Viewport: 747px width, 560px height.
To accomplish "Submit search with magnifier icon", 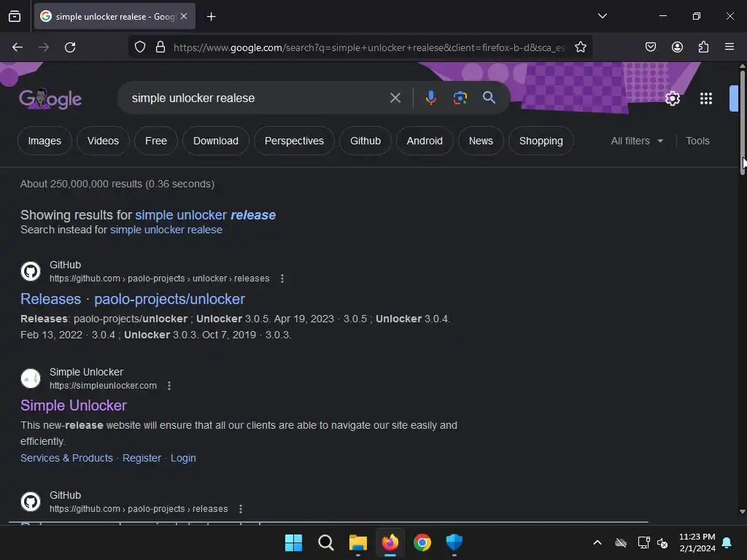I will 489,98.
